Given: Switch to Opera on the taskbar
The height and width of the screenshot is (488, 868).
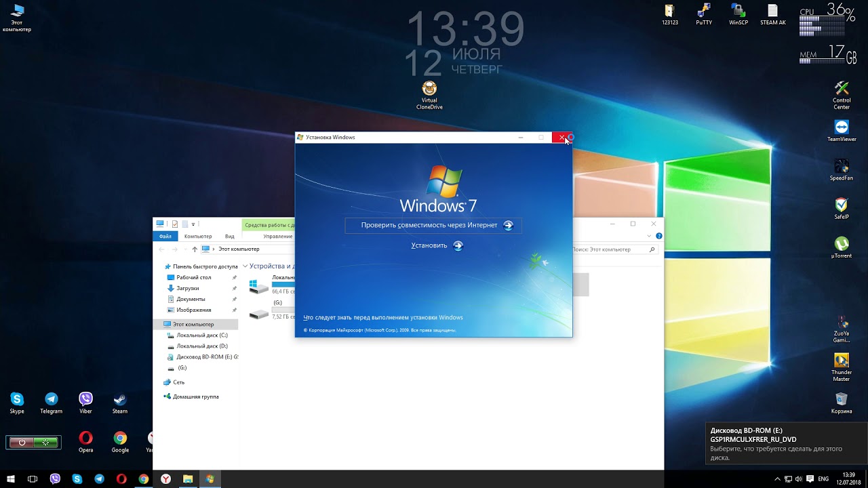Looking at the screenshot, I should pos(121,479).
